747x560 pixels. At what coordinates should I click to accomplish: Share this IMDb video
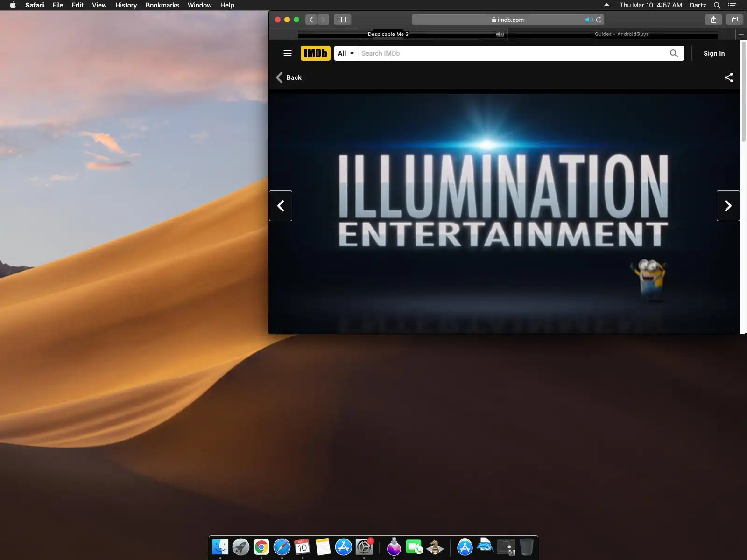[728, 77]
